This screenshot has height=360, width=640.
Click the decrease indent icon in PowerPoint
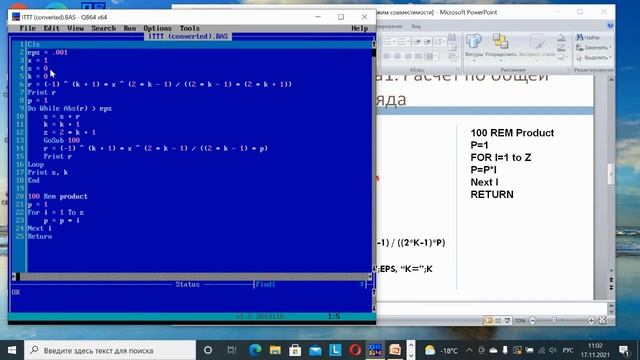pos(417,42)
